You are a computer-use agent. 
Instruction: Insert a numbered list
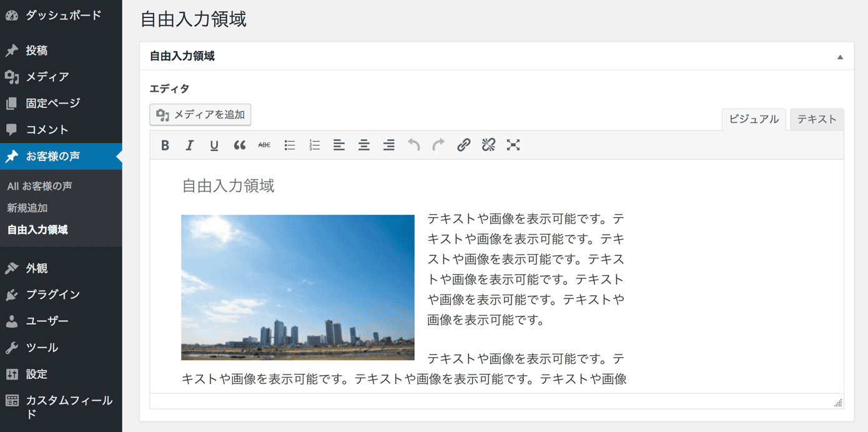pos(314,145)
